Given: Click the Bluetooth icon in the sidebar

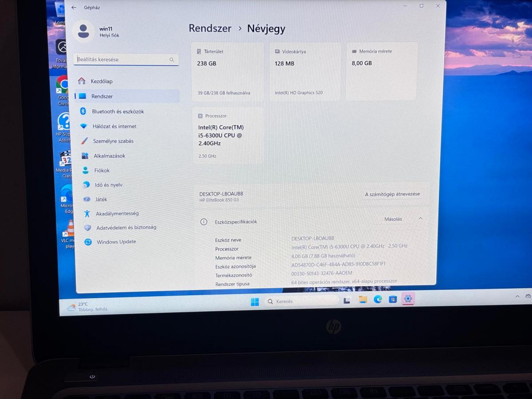Looking at the screenshot, I should pos(82,111).
